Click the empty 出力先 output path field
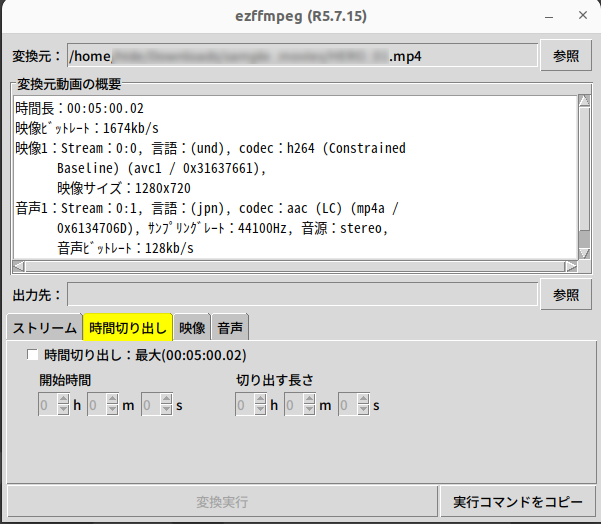Image resolution: width=601 pixels, height=524 pixels. [x=302, y=294]
